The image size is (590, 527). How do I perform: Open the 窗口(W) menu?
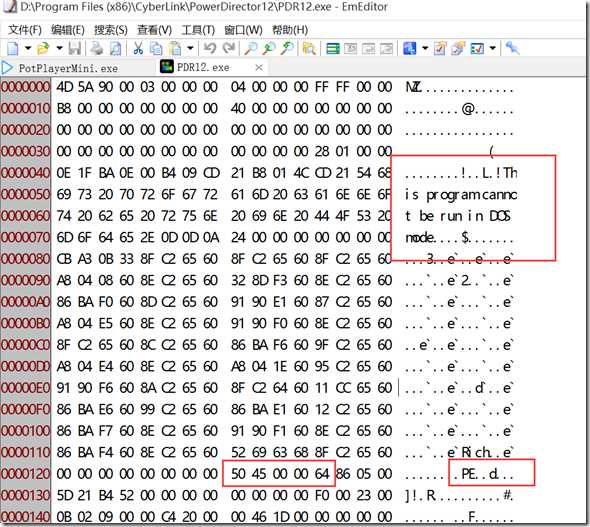point(243,30)
